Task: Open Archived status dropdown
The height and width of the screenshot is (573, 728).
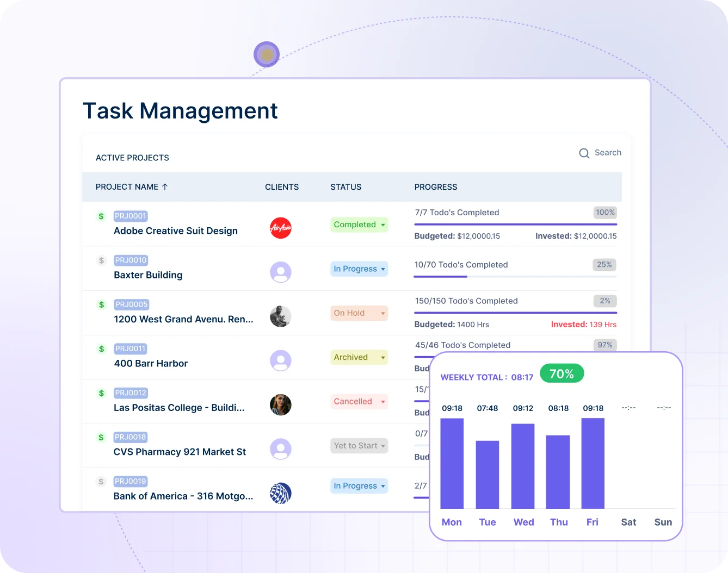Action: tap(359, 357)
